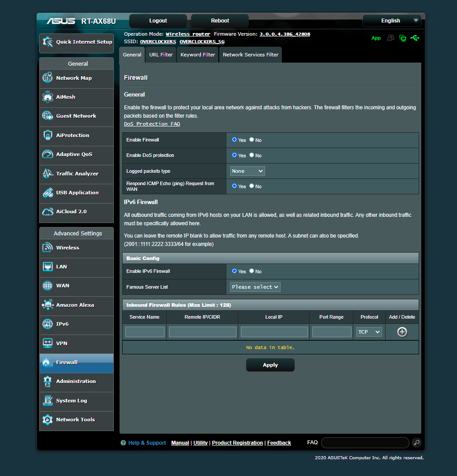Click the Remote IP/CIDR input field
Viewport: 457px width, 476px height.
202,332
